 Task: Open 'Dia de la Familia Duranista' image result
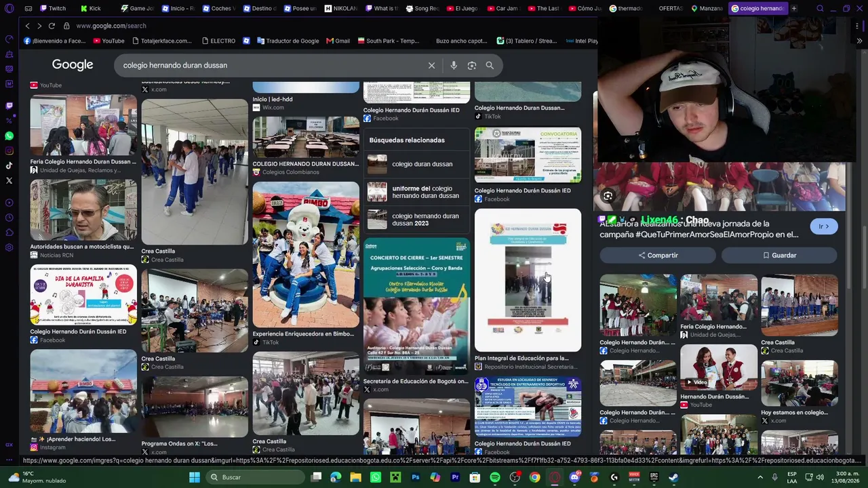(83, 296)
